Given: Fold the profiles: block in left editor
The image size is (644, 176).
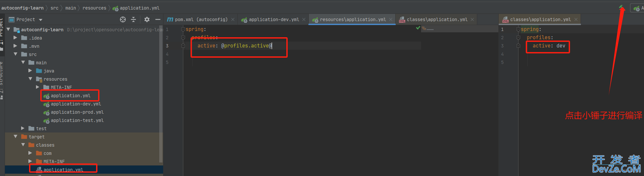Looking at the screenshot, I should 183,38.
